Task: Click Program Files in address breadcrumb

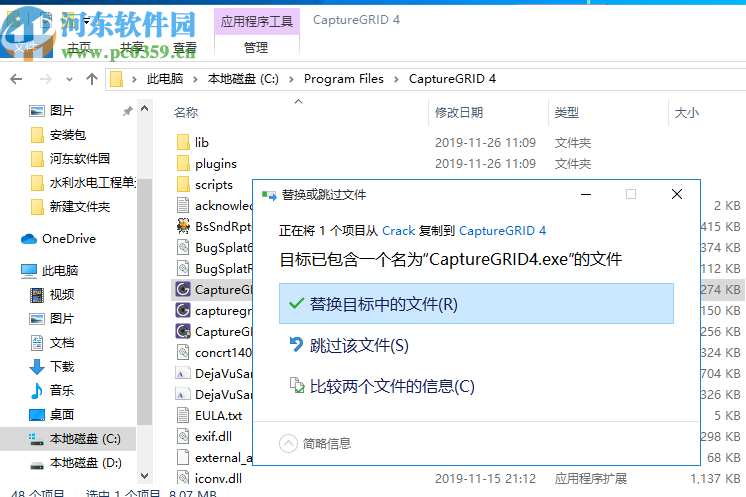Action: coord(344,79)
